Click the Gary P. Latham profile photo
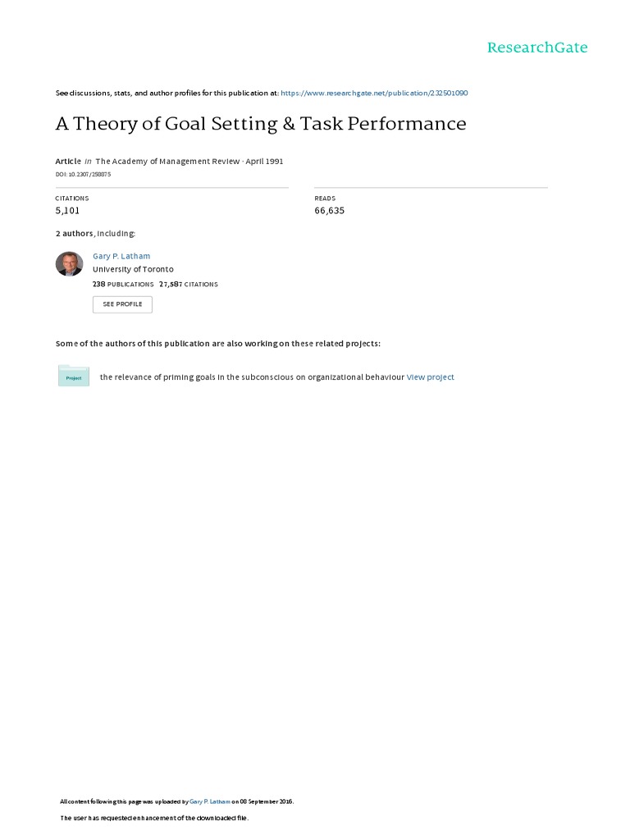Image resolution: width=630 pixels, height=840 pixels. click(69, 264)
